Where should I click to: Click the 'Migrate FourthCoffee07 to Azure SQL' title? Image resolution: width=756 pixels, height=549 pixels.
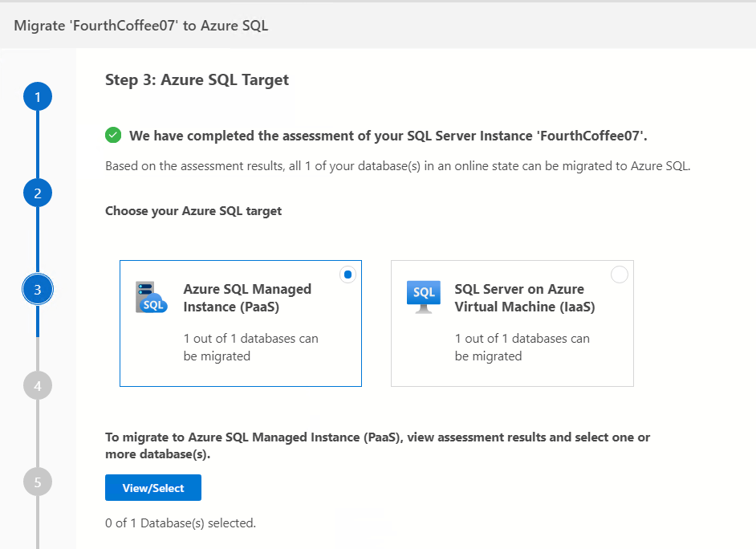[x=141, y=26]
